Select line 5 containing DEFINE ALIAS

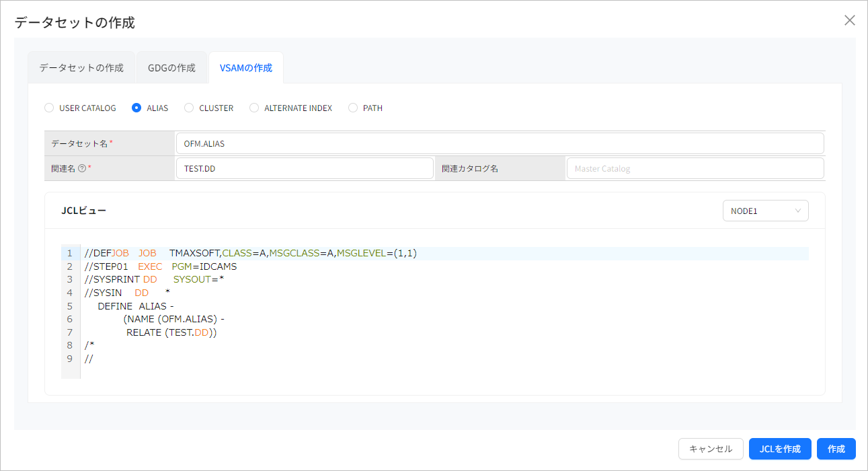[x=138, y=305]
